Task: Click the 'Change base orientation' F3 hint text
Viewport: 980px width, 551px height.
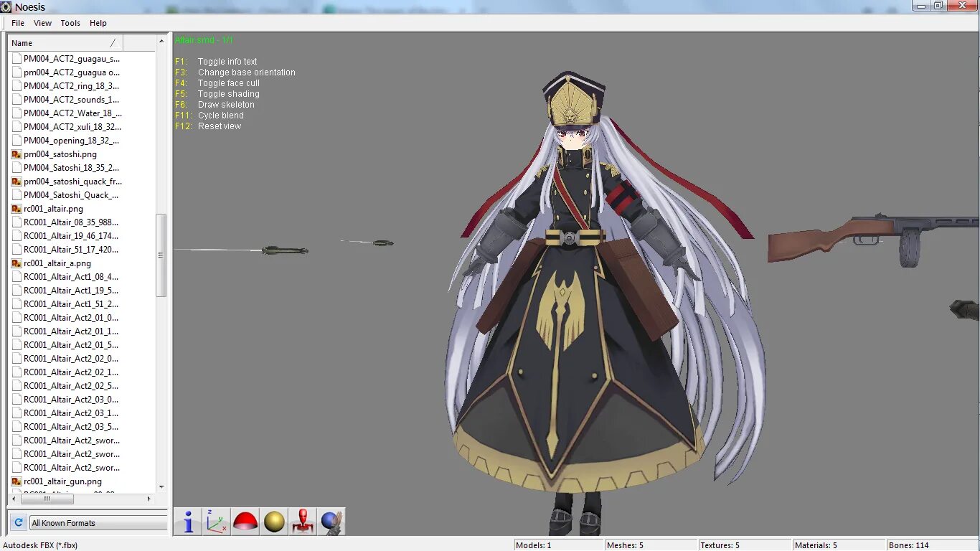Action: [x=247, y=72]
